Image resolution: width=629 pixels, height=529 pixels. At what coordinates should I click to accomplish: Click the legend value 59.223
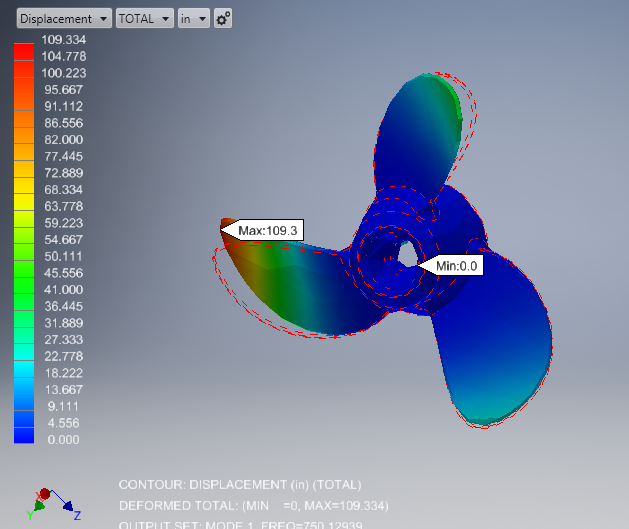tap(64, 223)
